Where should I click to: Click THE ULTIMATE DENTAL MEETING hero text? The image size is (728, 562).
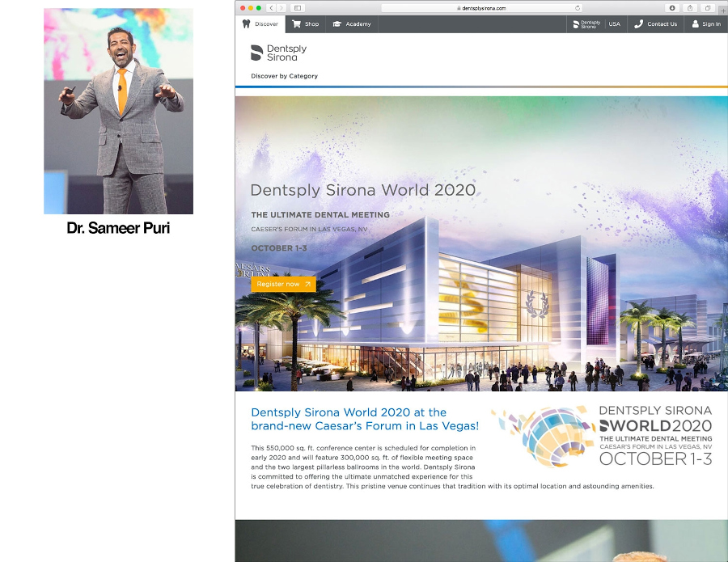[320, 215]
